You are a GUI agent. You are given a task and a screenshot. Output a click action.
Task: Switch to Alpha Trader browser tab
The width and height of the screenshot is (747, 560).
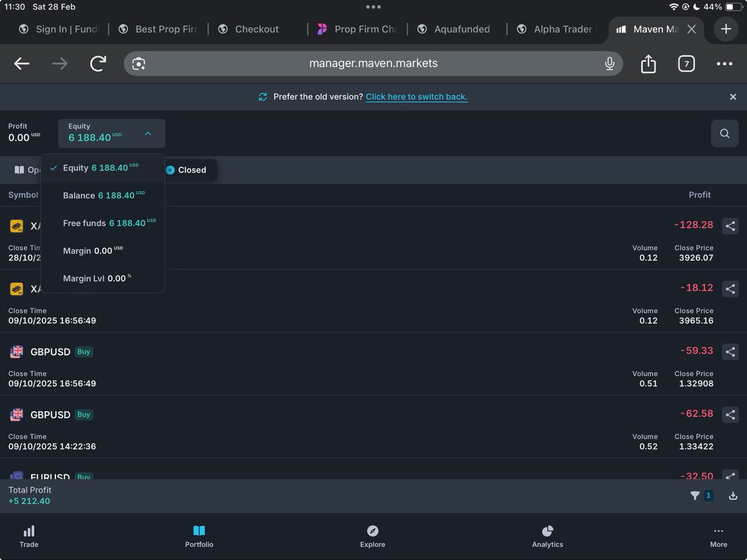(x=557, y=29)
